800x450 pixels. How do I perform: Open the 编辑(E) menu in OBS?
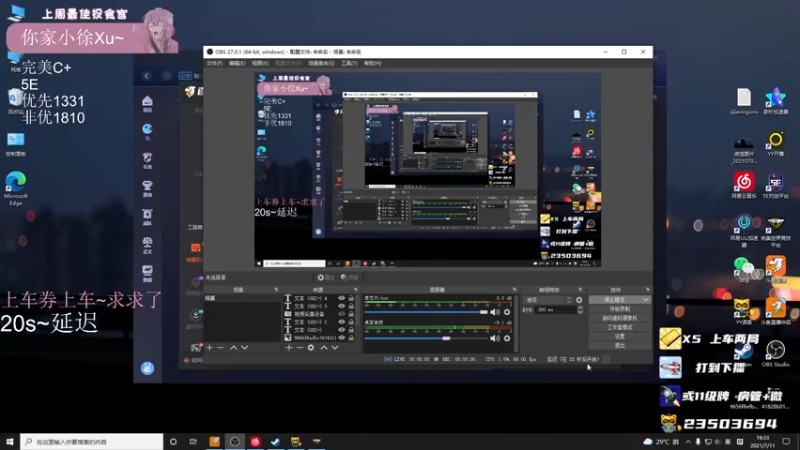click(x=237, y=63)
